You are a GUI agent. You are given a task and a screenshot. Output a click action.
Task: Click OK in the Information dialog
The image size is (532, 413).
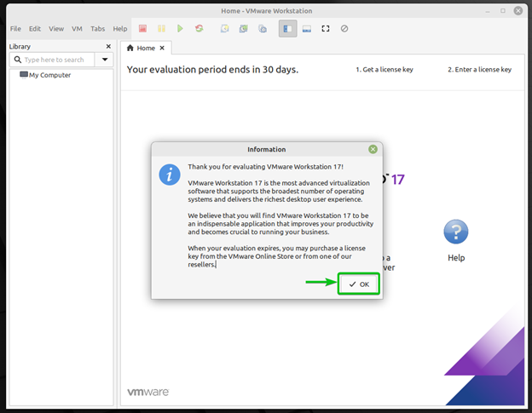point(359,284)
